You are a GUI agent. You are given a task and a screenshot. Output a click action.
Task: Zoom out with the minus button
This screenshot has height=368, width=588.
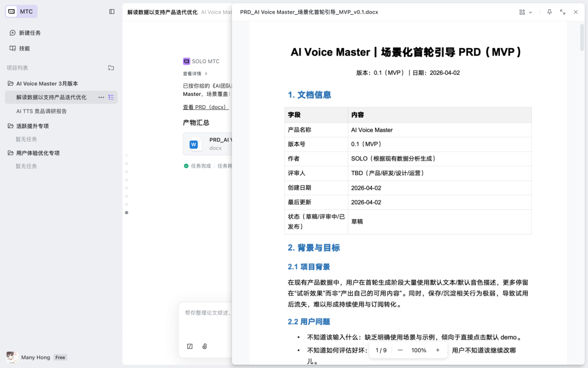pos(400,351)
